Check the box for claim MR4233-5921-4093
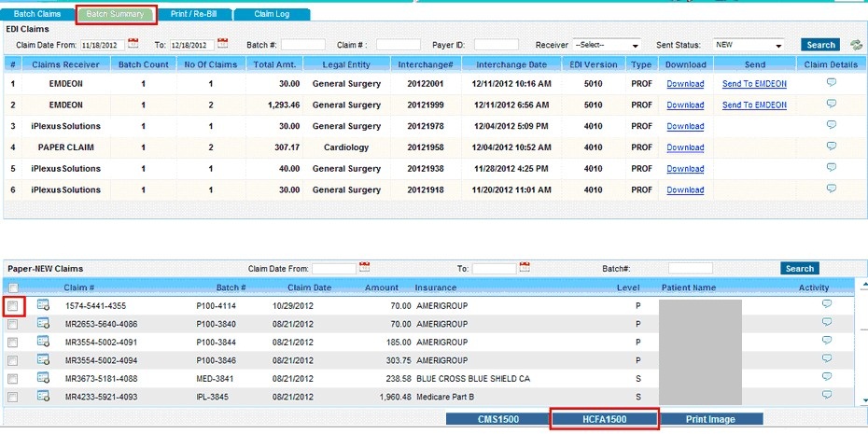 [13, 398]
